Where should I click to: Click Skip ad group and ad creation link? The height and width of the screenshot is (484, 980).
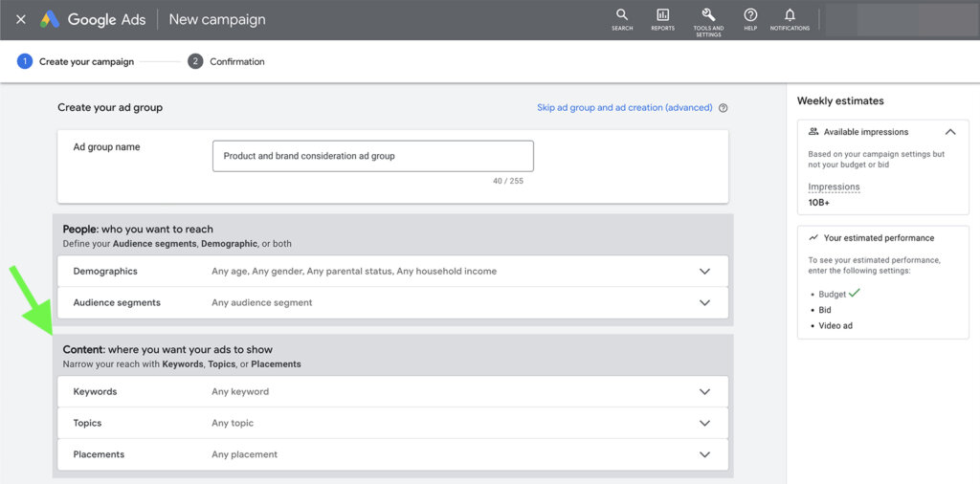point(624,107)
